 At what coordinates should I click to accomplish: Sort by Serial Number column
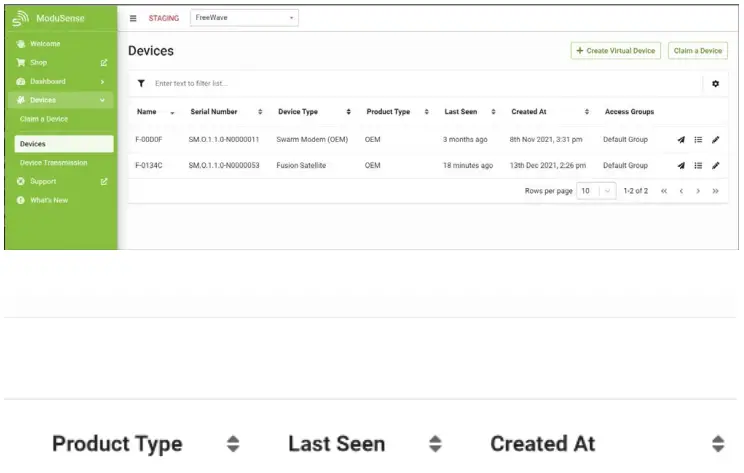260,111
